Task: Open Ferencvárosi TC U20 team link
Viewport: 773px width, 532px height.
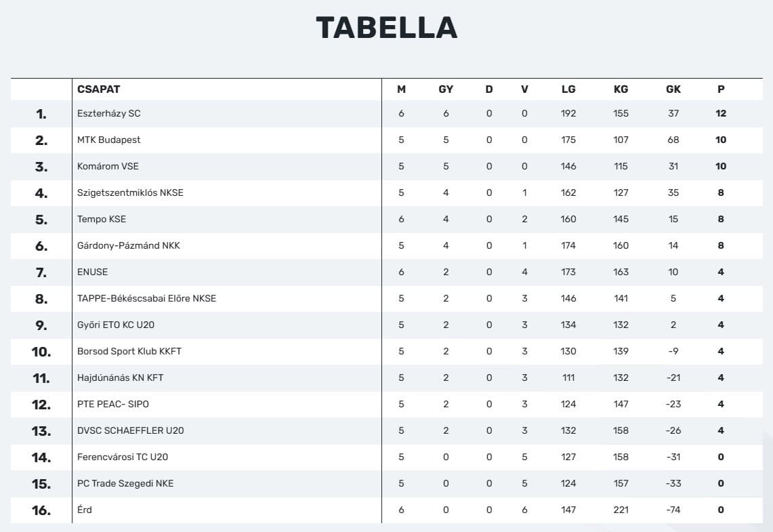Action: (123, 457)
